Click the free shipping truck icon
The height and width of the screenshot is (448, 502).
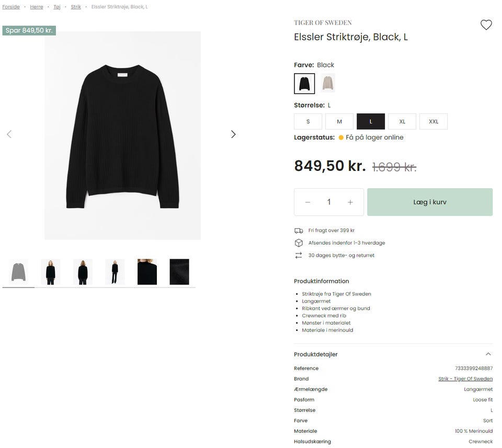[299, 231]
